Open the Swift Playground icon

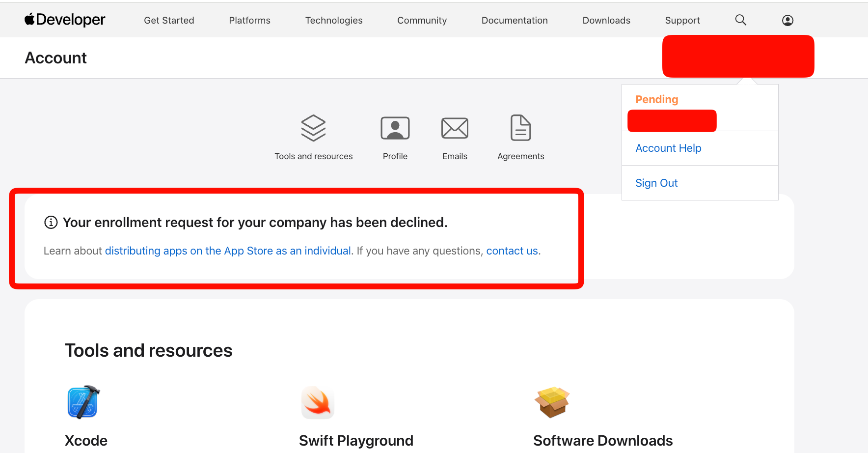click(x=318, y=402)
